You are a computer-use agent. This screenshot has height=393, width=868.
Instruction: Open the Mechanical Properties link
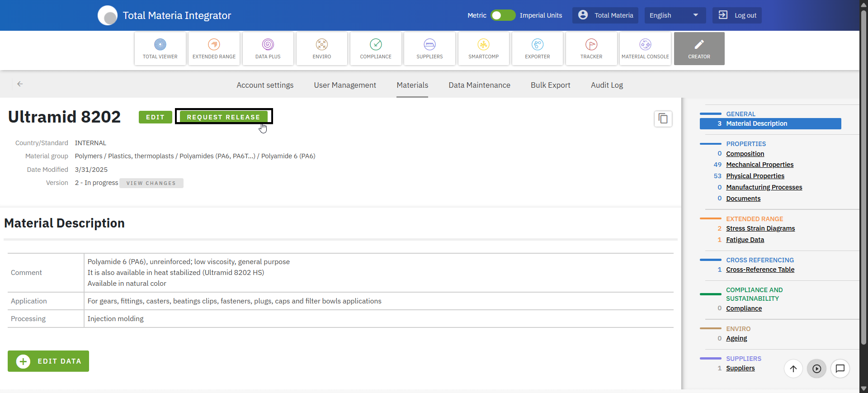click(759, 165)
